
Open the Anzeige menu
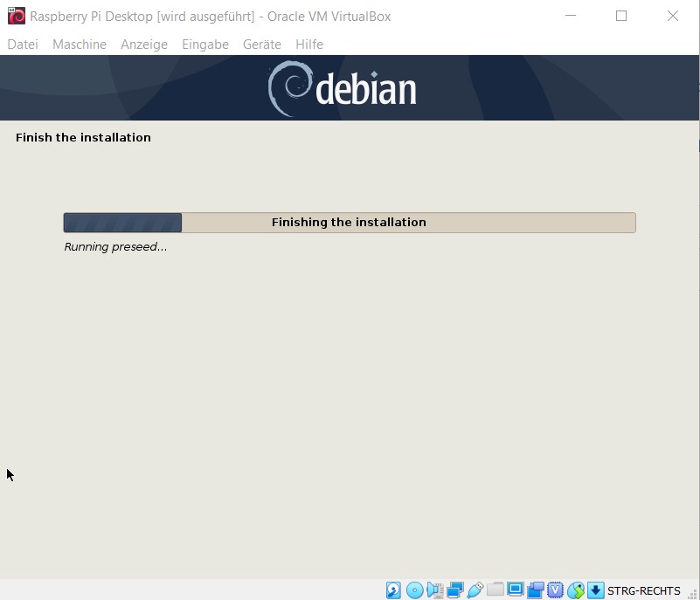point(144,45)
